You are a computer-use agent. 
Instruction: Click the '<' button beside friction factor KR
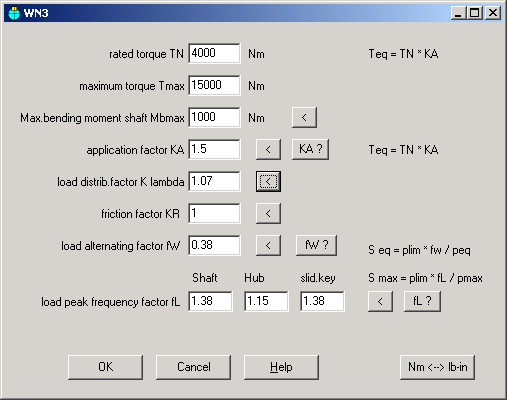(268, 213)
